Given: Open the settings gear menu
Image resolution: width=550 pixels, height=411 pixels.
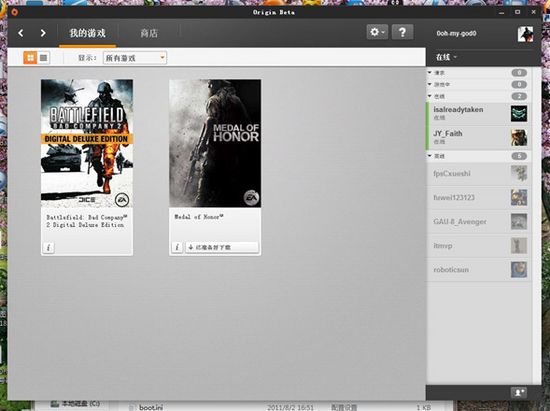Looking at the screenshot, I should click(x=377, y=32).
